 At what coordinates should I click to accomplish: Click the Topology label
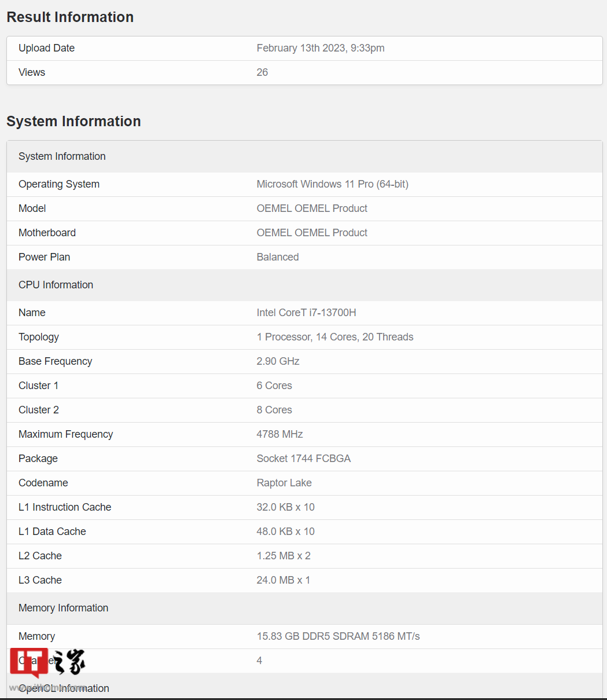pyautogui.click(x=39, y=337)
